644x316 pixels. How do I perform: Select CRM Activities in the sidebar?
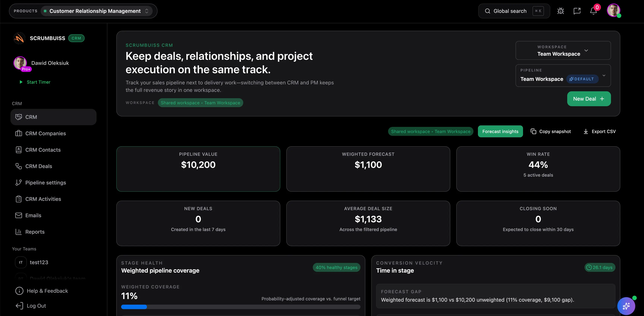point(19,199)
